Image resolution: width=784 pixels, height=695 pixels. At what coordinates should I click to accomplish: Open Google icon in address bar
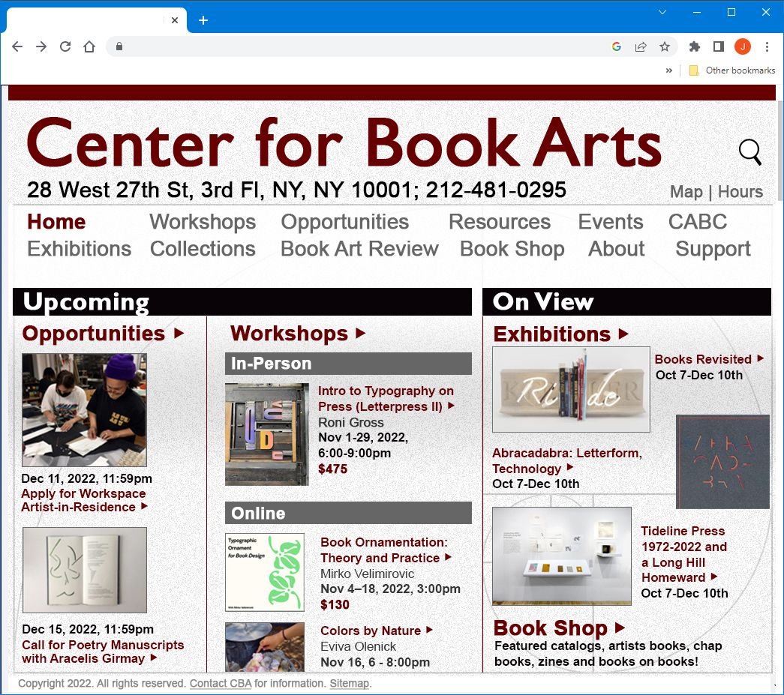(x=617, y=46)
